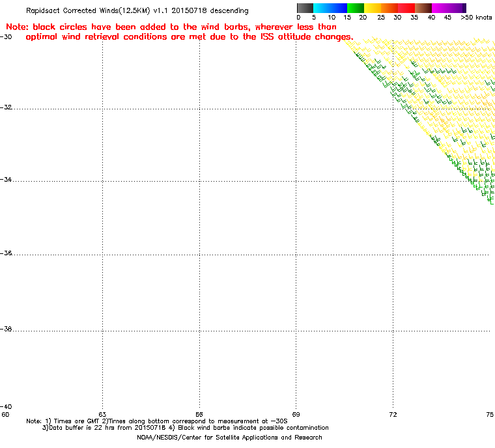Pick the orange 25–30 knots legend swatch
This screenshot has width=495, height=448.
(389, 8)
